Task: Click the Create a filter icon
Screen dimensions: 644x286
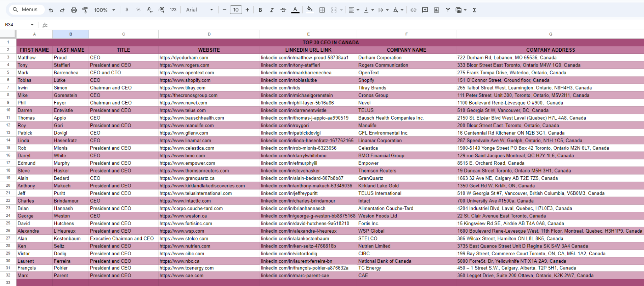Action: [x=448, y=10]
